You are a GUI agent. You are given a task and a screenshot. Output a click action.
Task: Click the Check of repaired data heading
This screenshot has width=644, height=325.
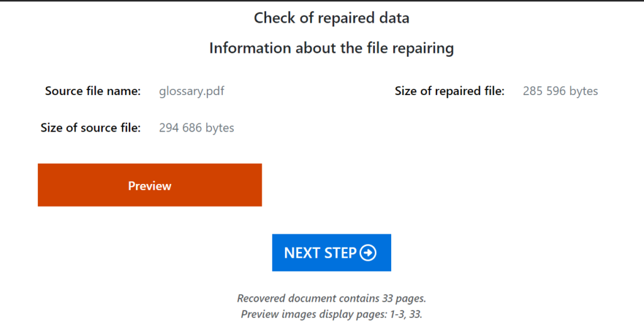point(331,18)
